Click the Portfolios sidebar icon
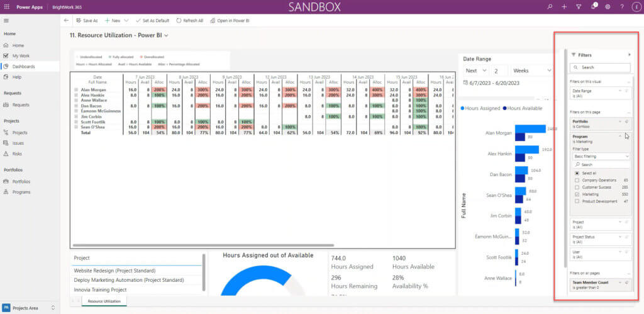This screenshot has height=314, width=644. coord(6,182)
